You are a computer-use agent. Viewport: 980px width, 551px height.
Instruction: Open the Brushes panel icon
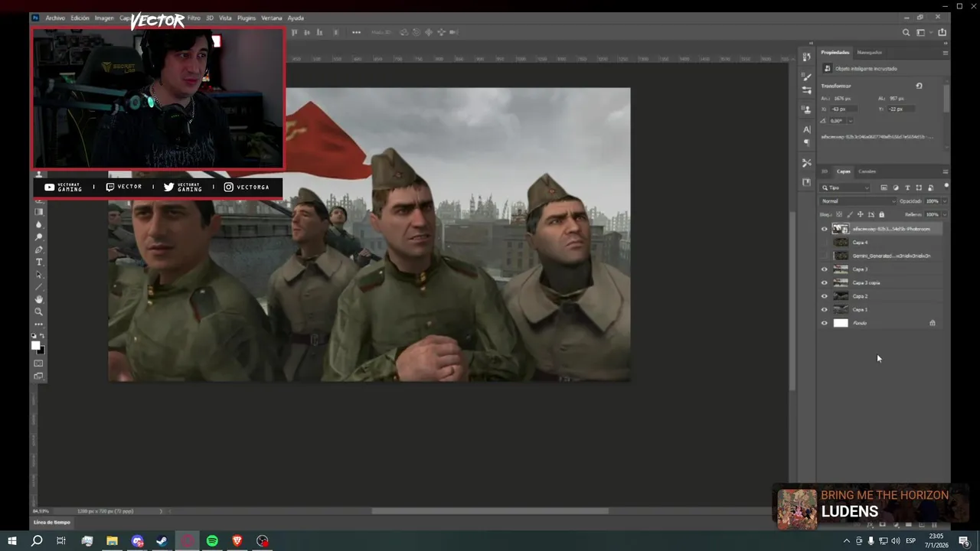(806, 77)
